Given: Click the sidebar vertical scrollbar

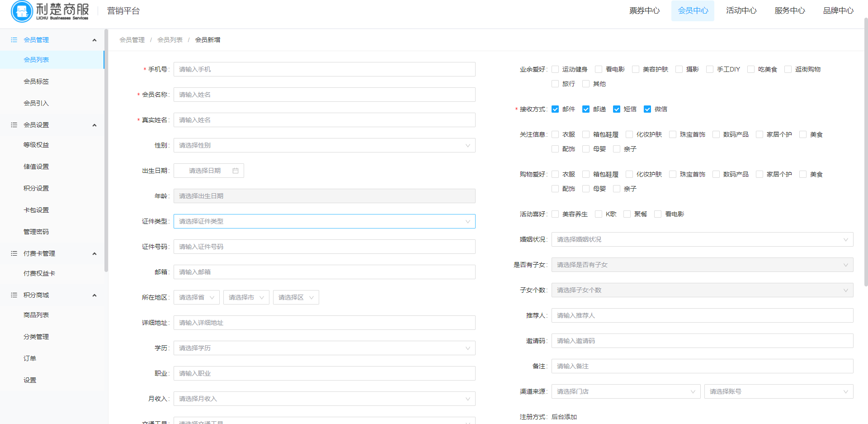Looking at the screenshot, I should point(106,151).
